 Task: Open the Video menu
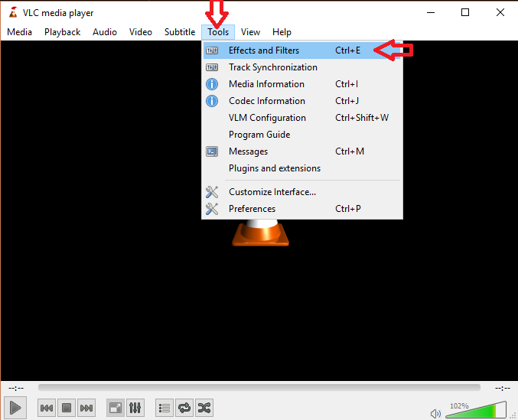tap(140, 32)
